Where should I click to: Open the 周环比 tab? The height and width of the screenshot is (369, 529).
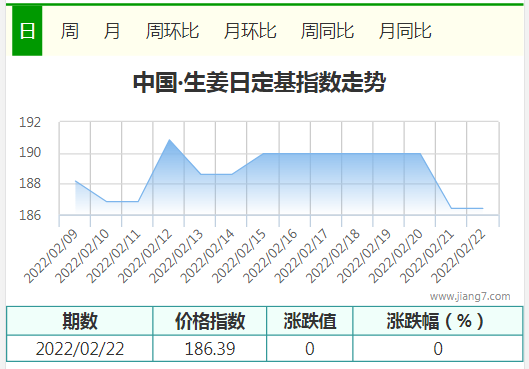tap(172, 31)
